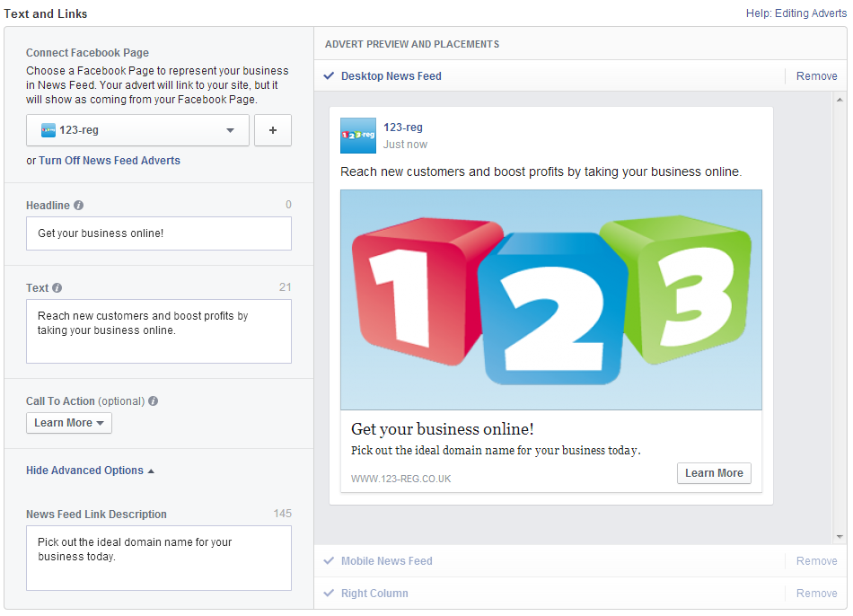Click the "Reach new customers" preview post text

[x=541, y=172]
